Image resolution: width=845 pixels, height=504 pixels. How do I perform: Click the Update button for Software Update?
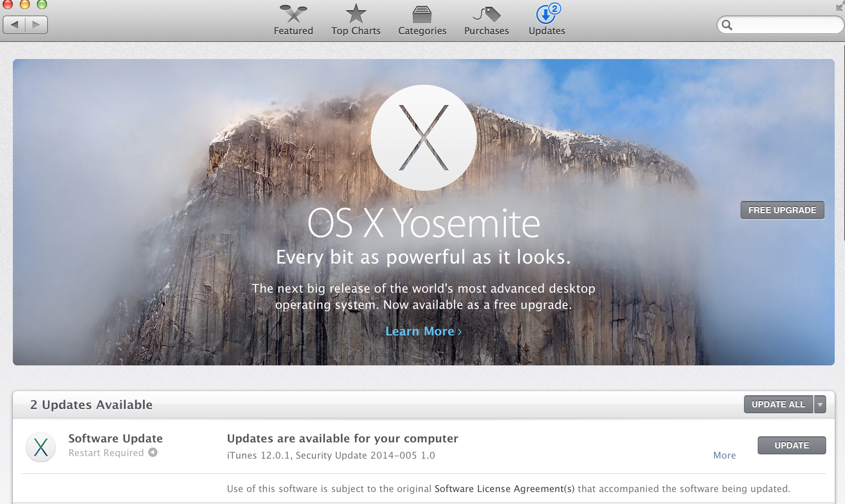coord(791,445)
